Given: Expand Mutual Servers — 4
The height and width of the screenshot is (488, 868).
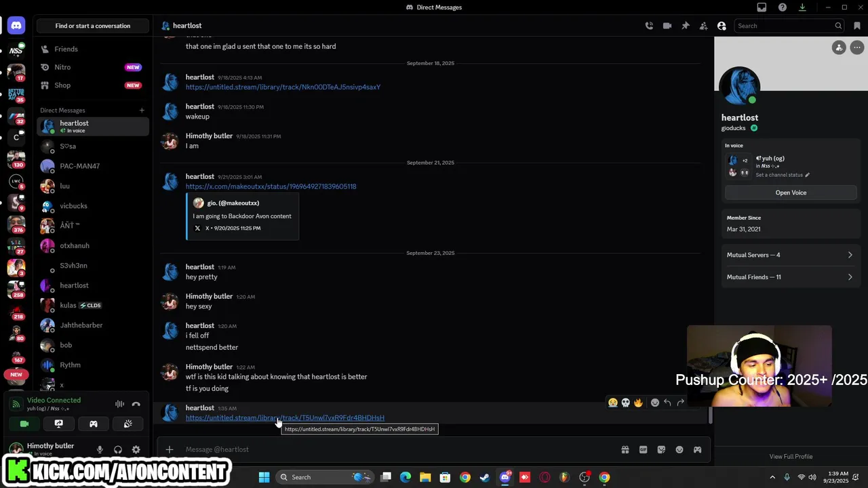Looking at the screenshot, I should (x=791, y=255).
